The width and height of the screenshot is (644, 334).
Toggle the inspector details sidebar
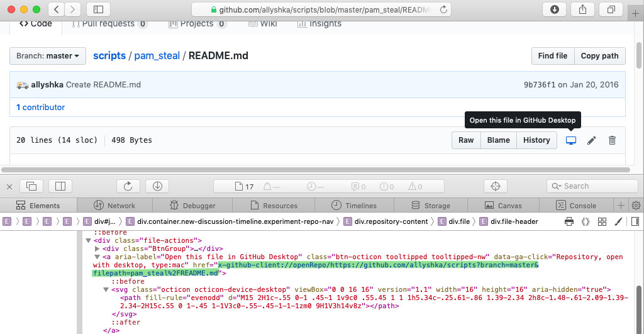(x=635, y=221)
